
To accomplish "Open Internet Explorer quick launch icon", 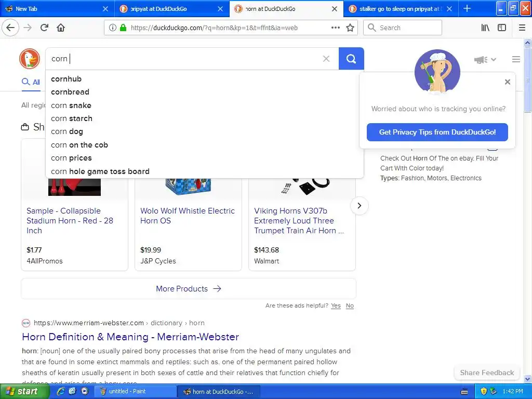I will click(61, 391).
